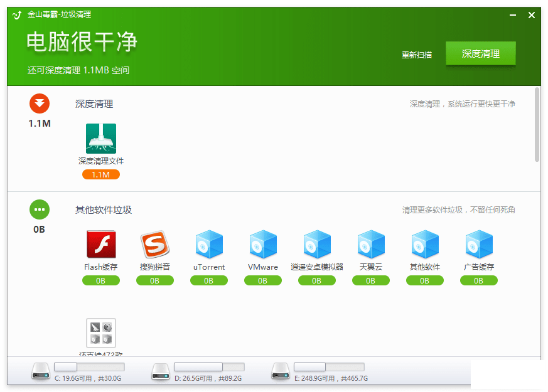Click the D drive disk icon
This screenshot has width=548, height=392.
[161, 371]
